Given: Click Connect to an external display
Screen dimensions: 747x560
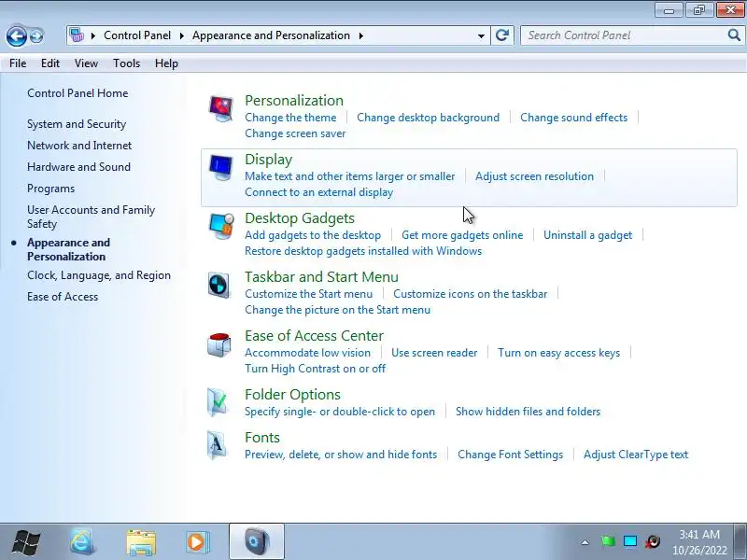Looking at the screenshot, I should pyautogui.click(x=319, y=192).
